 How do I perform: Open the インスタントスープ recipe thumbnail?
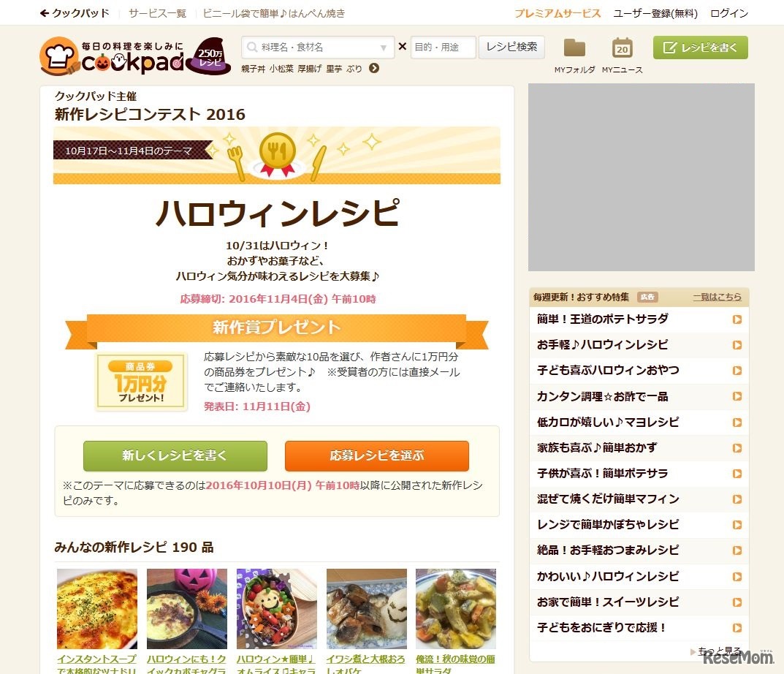[x=96, y=608]
